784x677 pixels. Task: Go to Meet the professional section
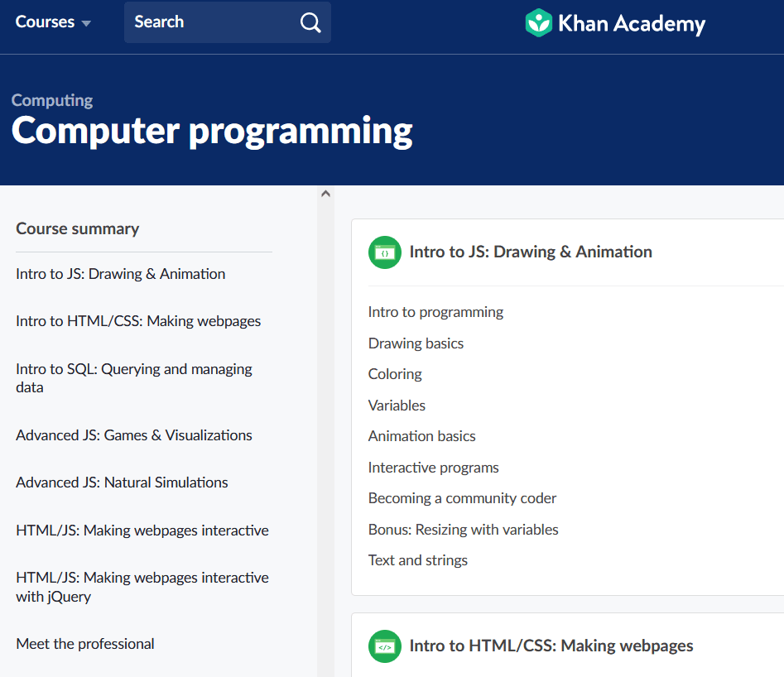[x=85, y=644]
